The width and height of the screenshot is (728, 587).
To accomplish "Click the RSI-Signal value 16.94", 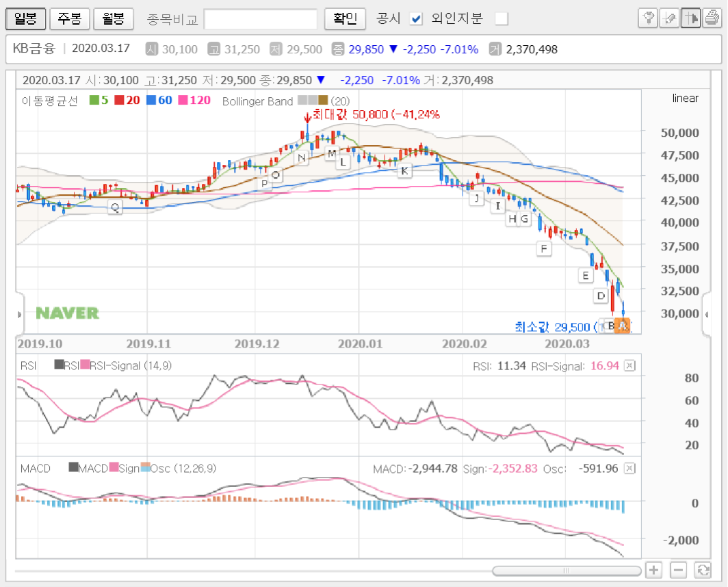I will pos(605,366).
